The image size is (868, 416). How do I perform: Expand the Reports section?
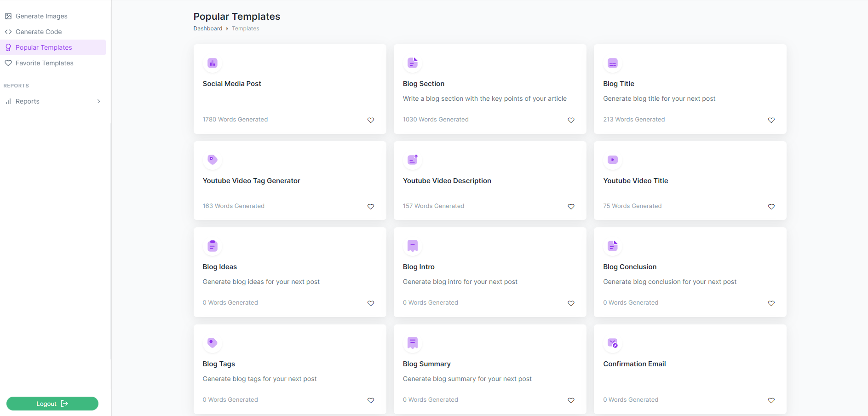point(99,101)
